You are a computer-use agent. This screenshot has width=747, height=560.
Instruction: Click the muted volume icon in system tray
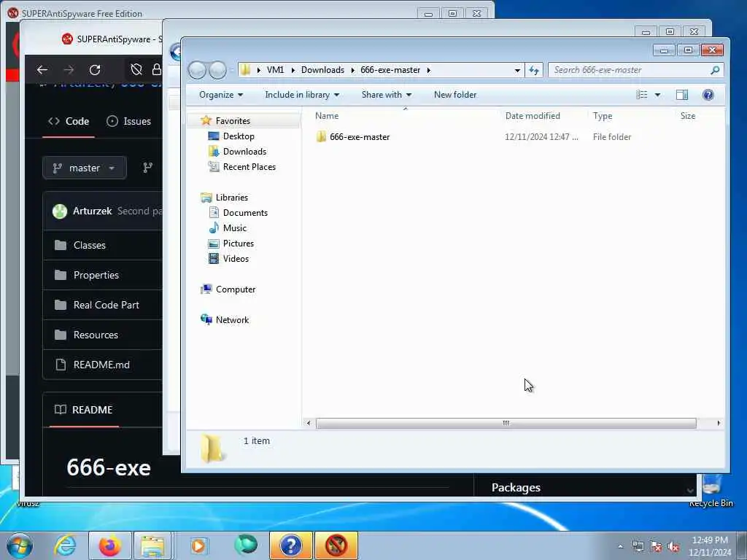[x=673, y=547]
